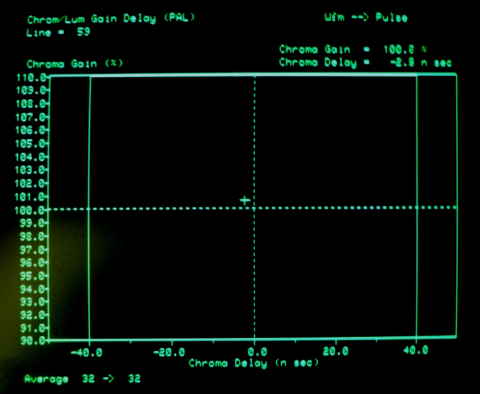Click the '20.0' x-axis value
Viewport: 480px width, 394px height.
tap(335, 351)
